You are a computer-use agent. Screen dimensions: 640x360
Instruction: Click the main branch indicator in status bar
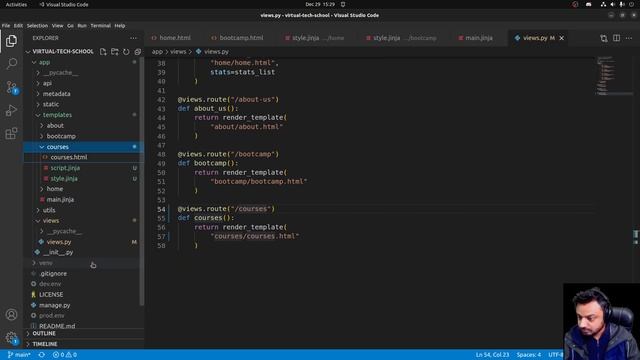(x=19, y=355)
